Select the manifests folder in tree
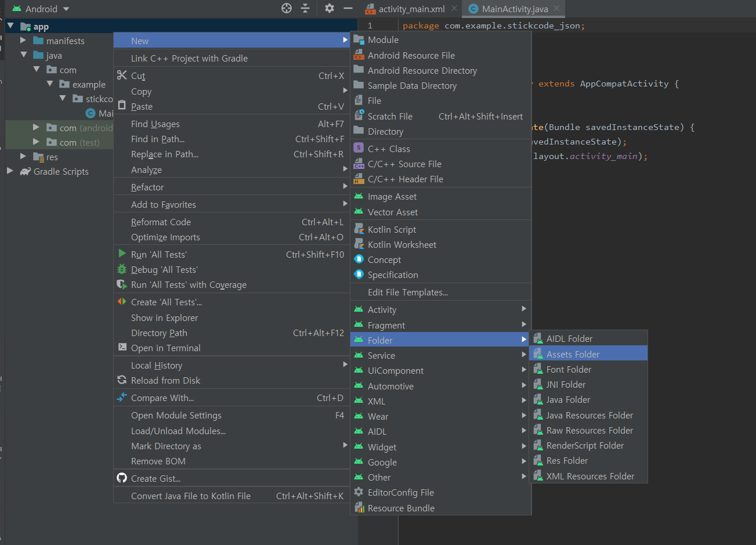This screenshot has height=545, width=756. click(65, 41)
